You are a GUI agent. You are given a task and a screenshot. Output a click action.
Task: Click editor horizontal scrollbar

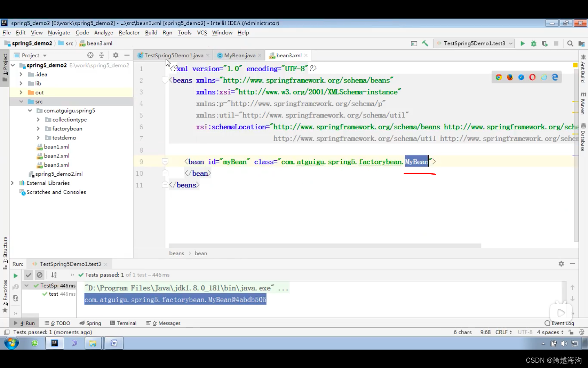click(x=325, y=246)
